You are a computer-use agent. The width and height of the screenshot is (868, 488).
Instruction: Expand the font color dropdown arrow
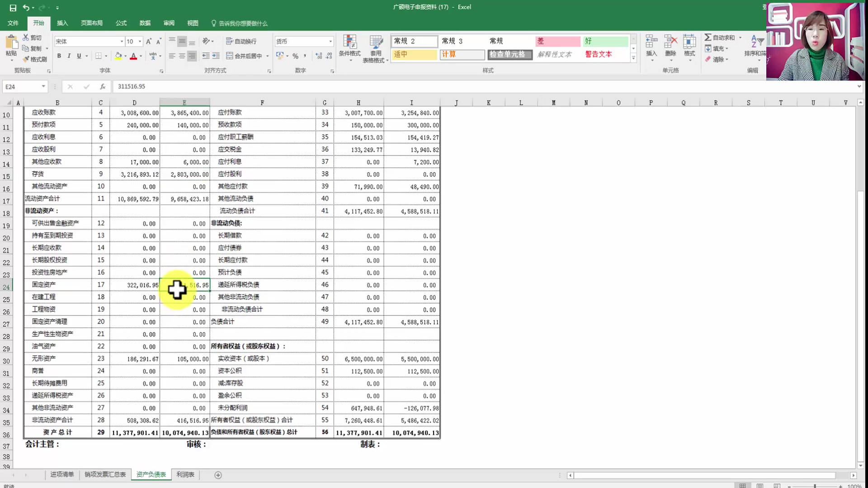[141, 57]
